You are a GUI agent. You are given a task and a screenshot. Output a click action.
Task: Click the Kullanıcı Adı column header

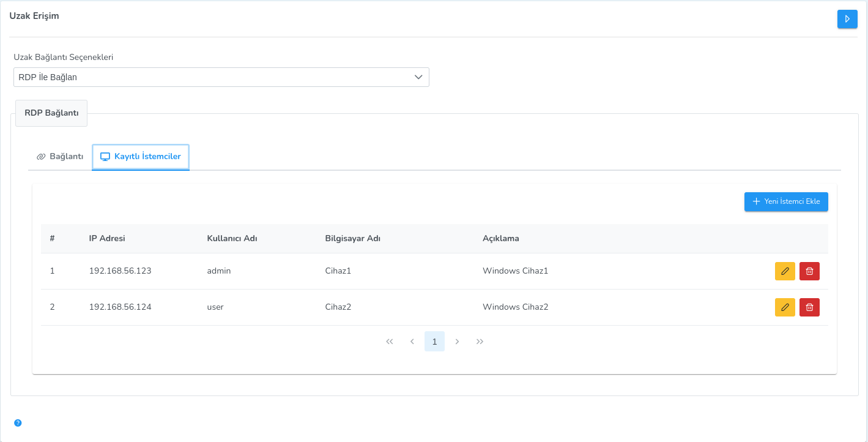click(232, 238)
